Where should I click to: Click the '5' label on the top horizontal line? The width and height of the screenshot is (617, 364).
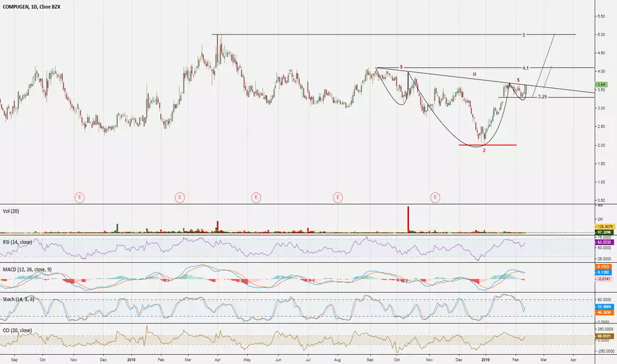524,35
